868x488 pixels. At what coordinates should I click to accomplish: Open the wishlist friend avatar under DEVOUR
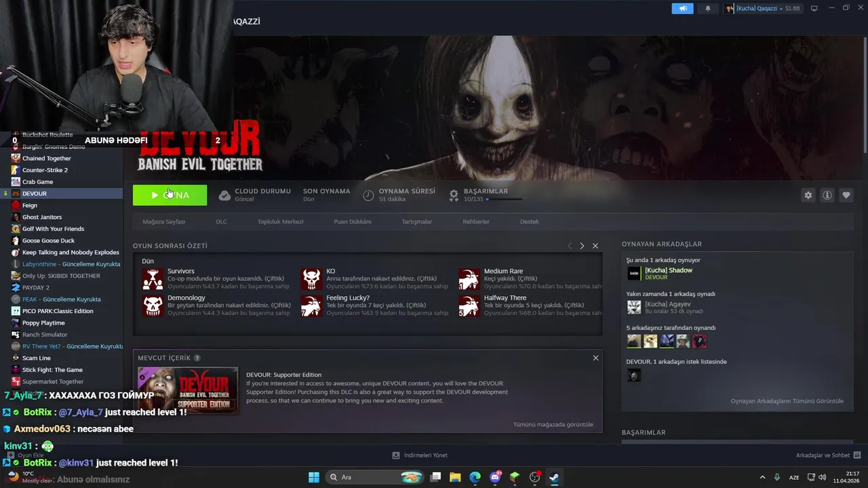click(634, 375)
